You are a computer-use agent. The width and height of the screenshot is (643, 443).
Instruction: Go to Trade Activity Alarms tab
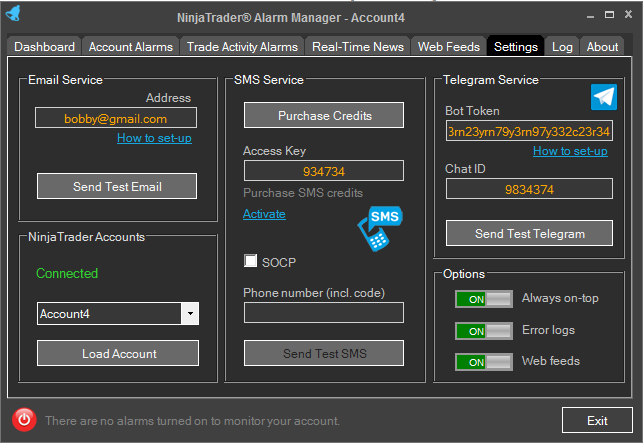[242, 47]
